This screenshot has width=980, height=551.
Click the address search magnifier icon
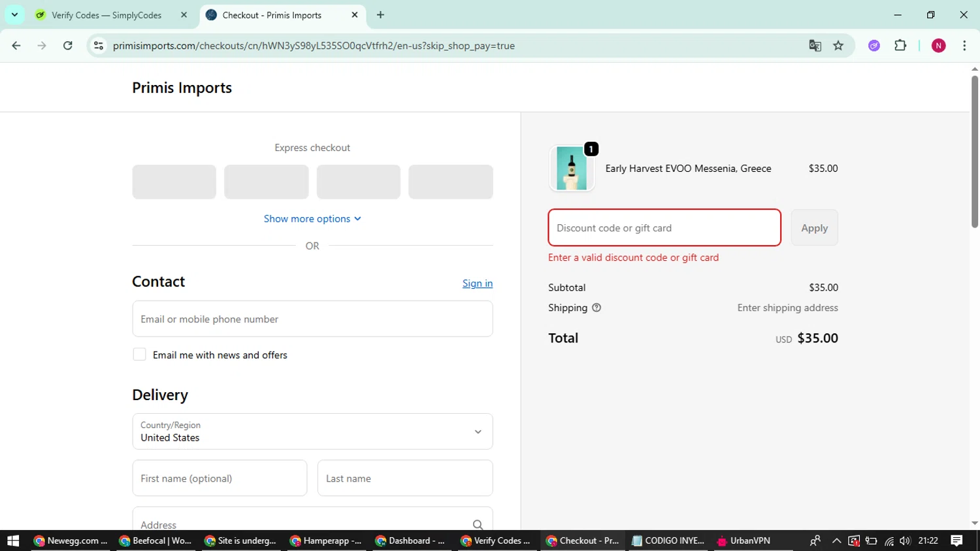click(x=478, y=524)
